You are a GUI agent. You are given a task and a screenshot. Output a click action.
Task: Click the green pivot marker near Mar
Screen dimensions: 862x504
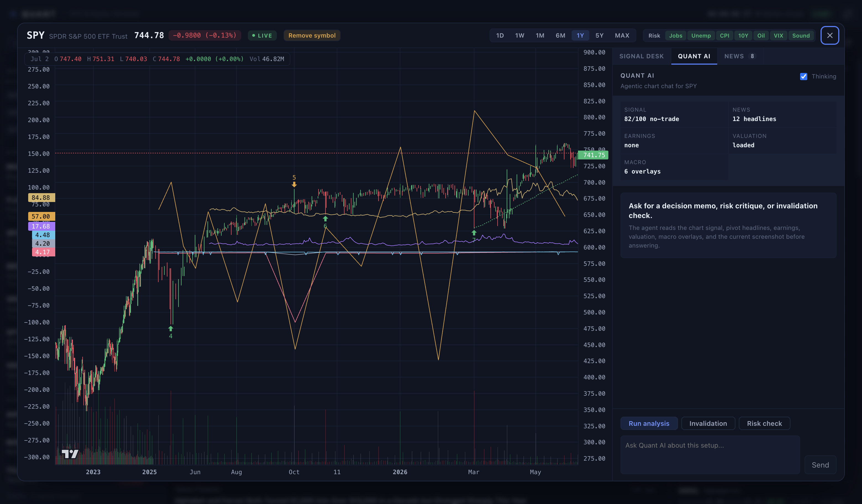tap(474, 236)
